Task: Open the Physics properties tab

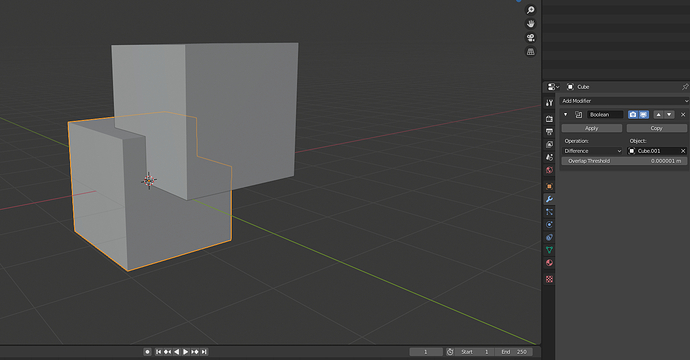Action: pos(549,224)
